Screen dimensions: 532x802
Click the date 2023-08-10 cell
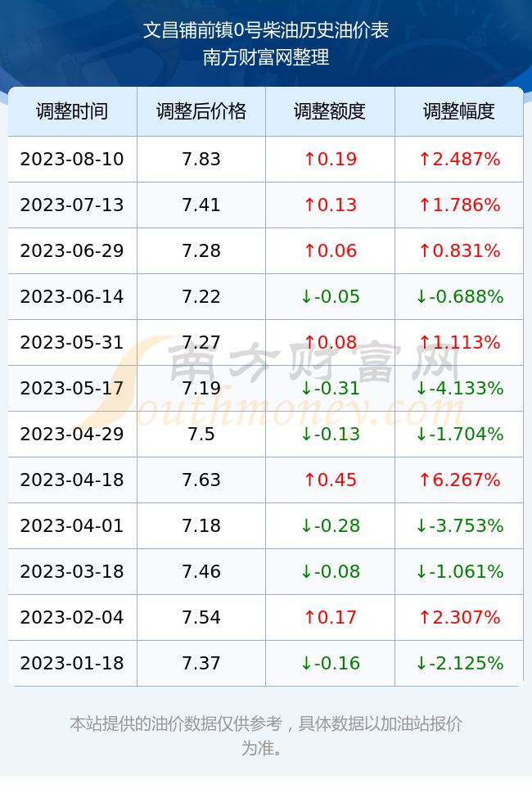coord(72,159)
